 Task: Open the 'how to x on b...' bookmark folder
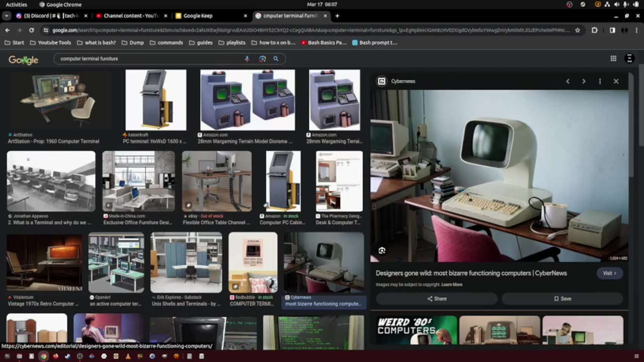(273, 43)
